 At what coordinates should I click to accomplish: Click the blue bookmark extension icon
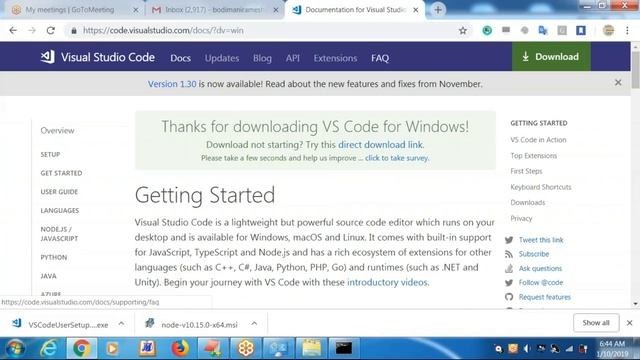pos(581,30)
